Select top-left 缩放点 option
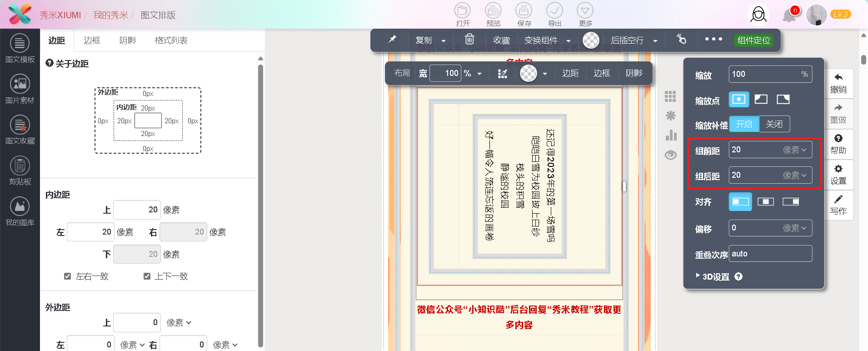868x351 pixels. [x=761, y=99]
